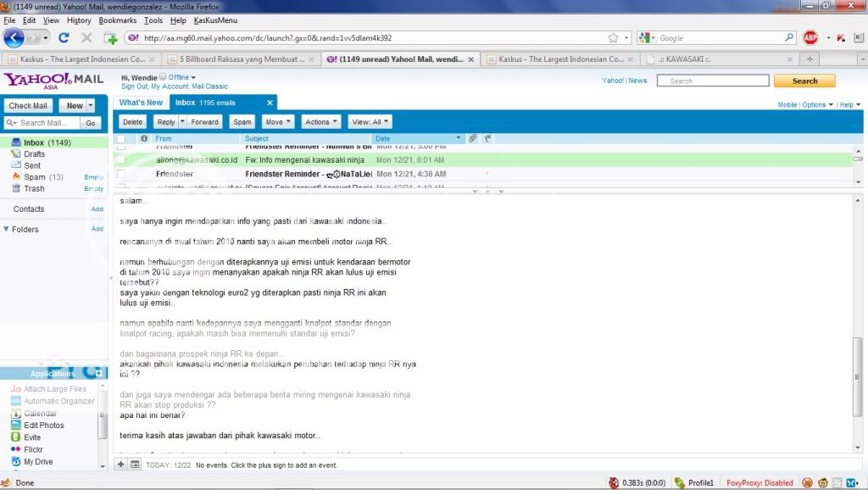
Task: Click the Forward button
Action: pos(205,122)
